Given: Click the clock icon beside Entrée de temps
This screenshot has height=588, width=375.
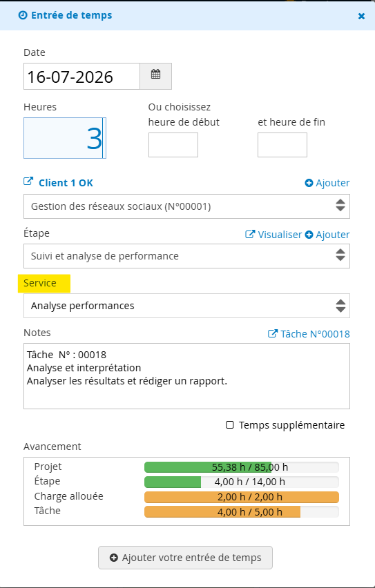Looking at the screenshot, I should pos(23,15).
